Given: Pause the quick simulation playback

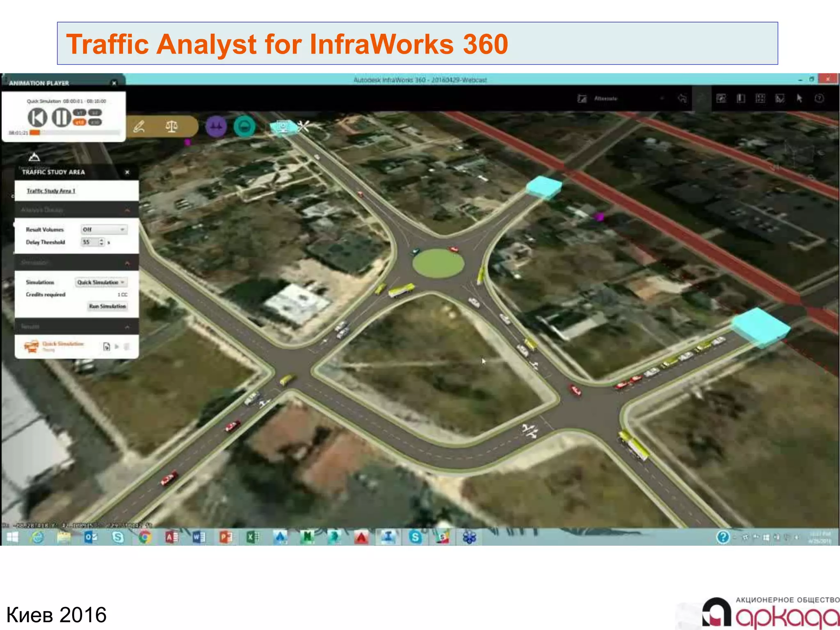Looking at the screenshot, I should click(x=61, y=118).
